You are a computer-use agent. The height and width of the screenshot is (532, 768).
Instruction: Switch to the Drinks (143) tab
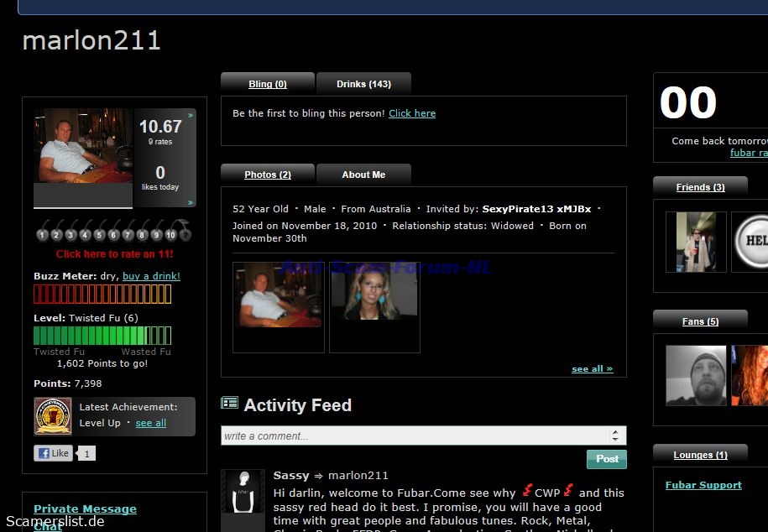[x=363, y=84]
